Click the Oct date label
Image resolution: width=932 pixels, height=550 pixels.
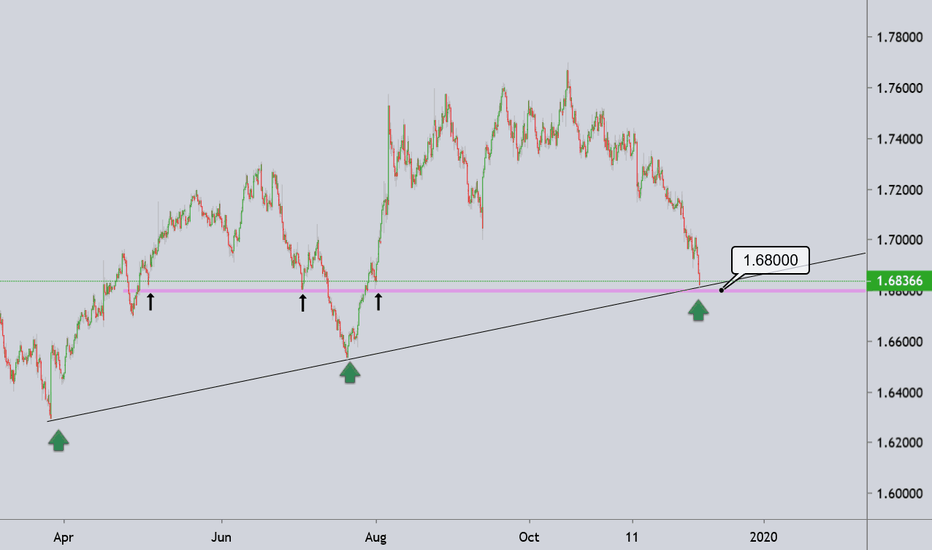coord(530,536)
